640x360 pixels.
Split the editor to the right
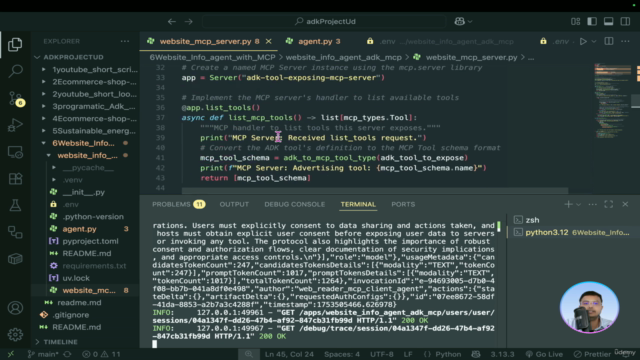click(609, 41)
